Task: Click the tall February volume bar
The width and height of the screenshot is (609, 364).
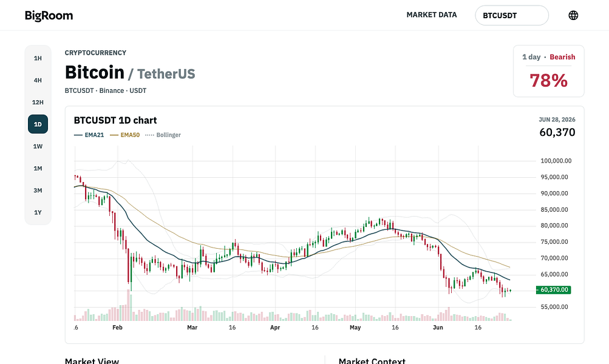Action: pos(128,305)
